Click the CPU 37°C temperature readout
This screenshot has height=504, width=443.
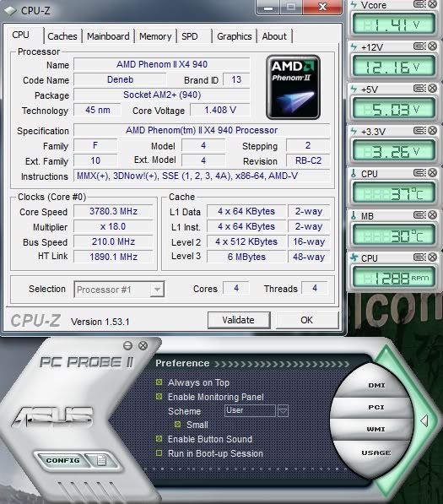point(394,192)
